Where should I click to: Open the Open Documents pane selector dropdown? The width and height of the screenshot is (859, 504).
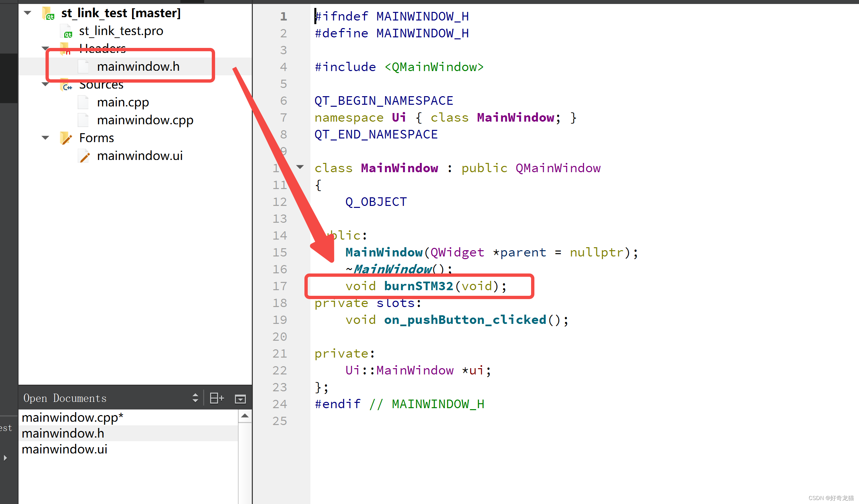(x=195, y=398)
